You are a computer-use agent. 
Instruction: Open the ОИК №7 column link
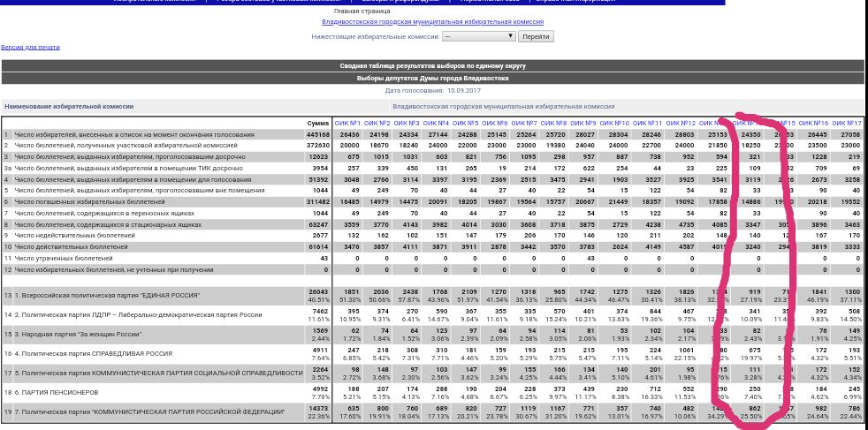point(523,124)
